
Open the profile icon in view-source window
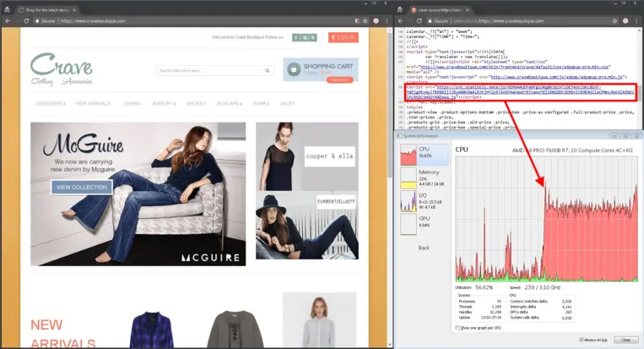[625, 21]
